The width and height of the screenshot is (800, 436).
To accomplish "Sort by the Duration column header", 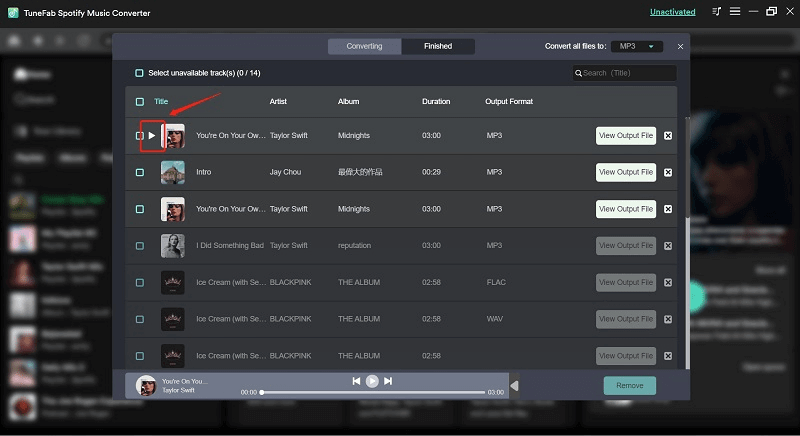I will (436, 101).
